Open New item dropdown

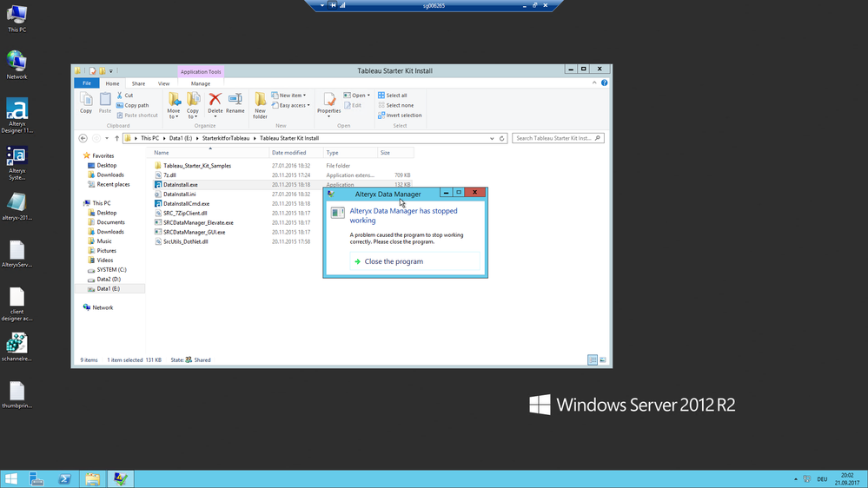pos(288,96)
